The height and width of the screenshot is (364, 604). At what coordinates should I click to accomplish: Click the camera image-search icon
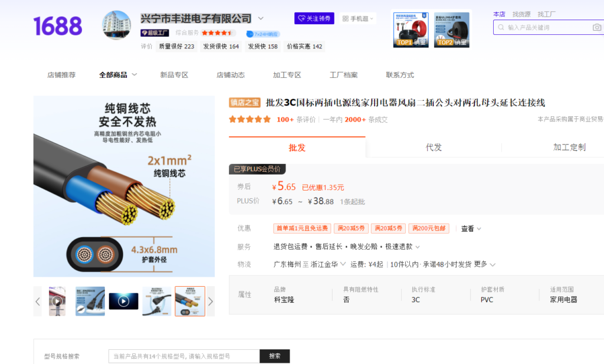596,27
